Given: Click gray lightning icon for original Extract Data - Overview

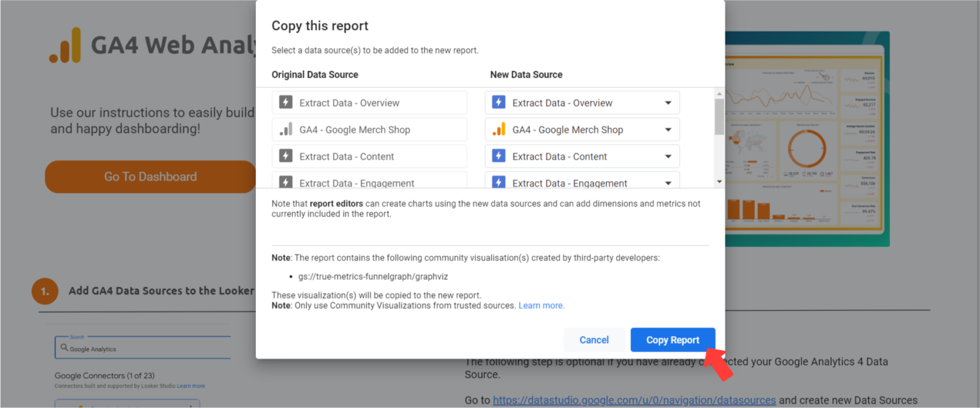Looking at the screenshot, I should click(286, 103).
